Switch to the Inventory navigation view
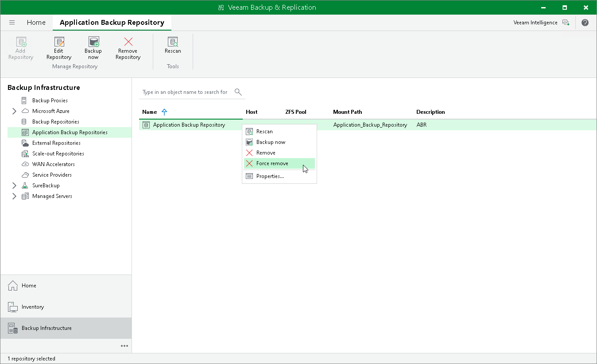The image size is (597, 364). [x=66, y=307]
